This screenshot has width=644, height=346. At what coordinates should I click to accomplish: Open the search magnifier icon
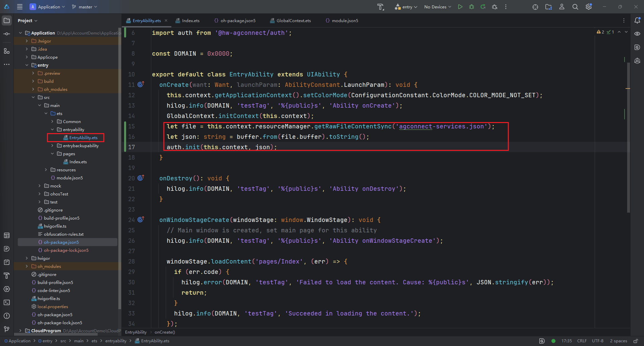click(575, 7)
